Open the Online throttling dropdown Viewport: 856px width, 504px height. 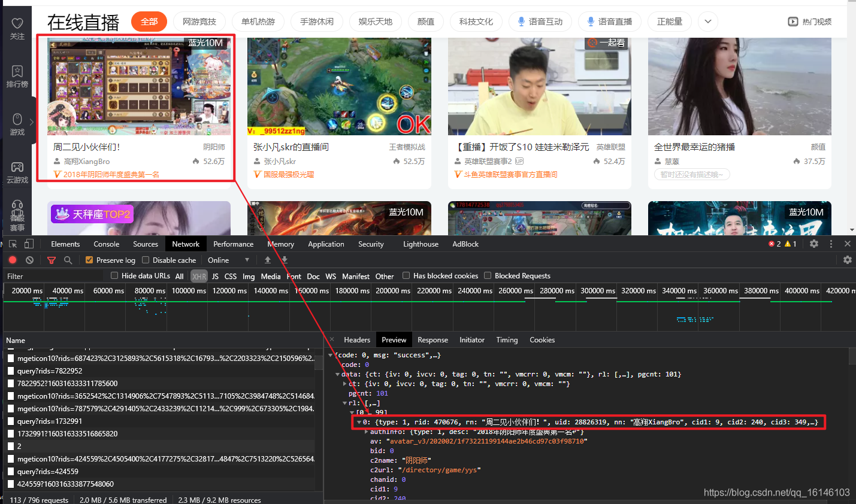228,260
